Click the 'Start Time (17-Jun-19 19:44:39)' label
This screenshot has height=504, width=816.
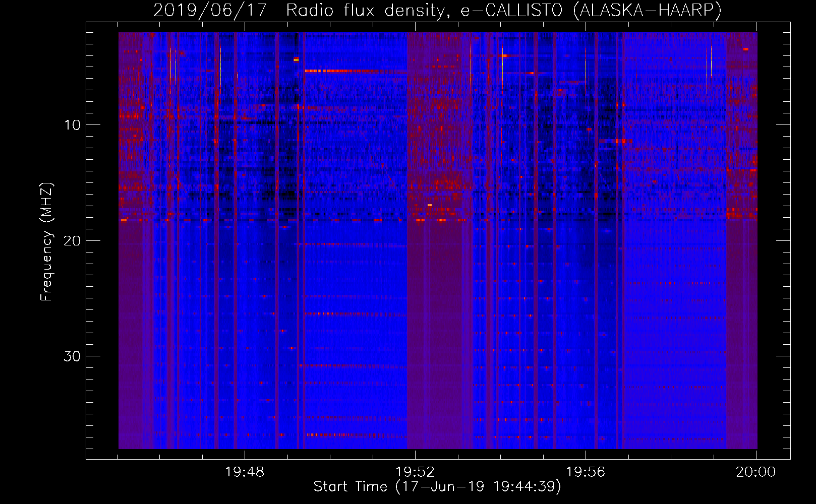tap(437, 487)
